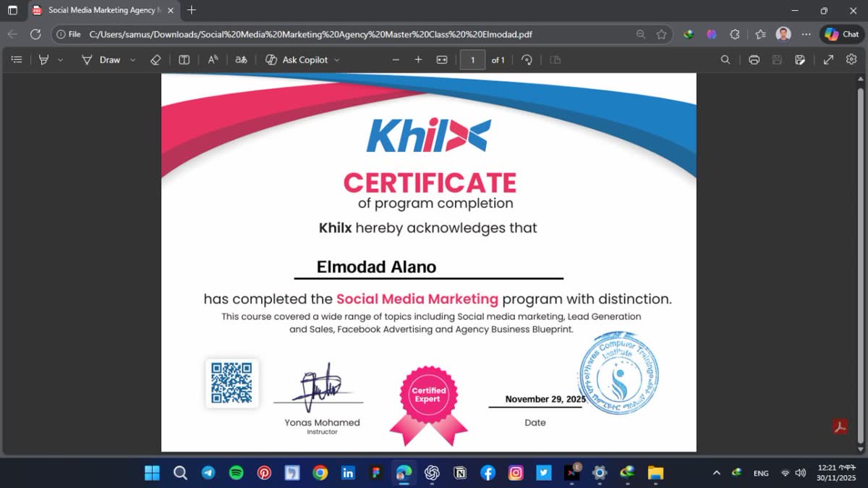
Task: Open taskbar Search
Action: tap(180, 473)
